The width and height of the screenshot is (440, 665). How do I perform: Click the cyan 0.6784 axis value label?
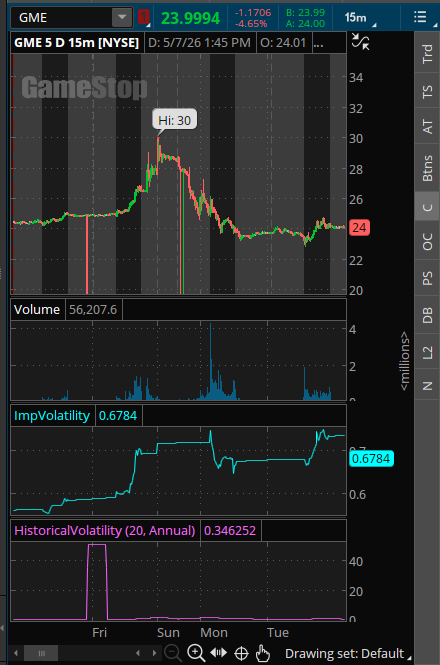pyautogui.click(x=371, y=458)
